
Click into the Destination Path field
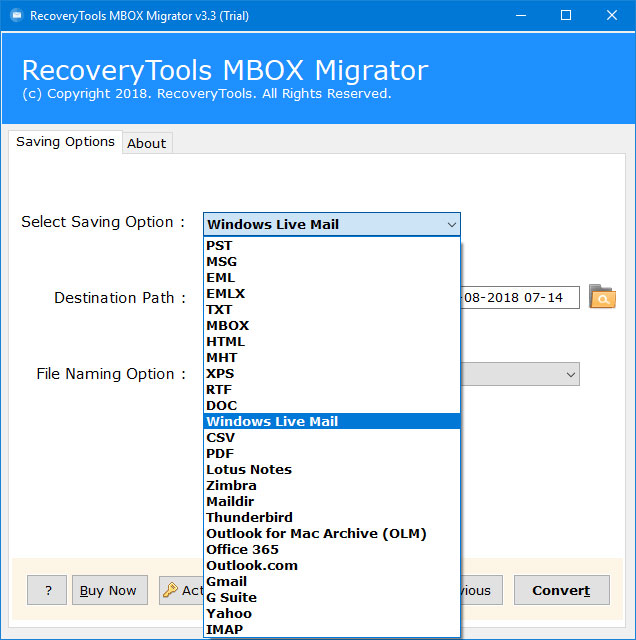pyautogui.click(x=520, y=298)
